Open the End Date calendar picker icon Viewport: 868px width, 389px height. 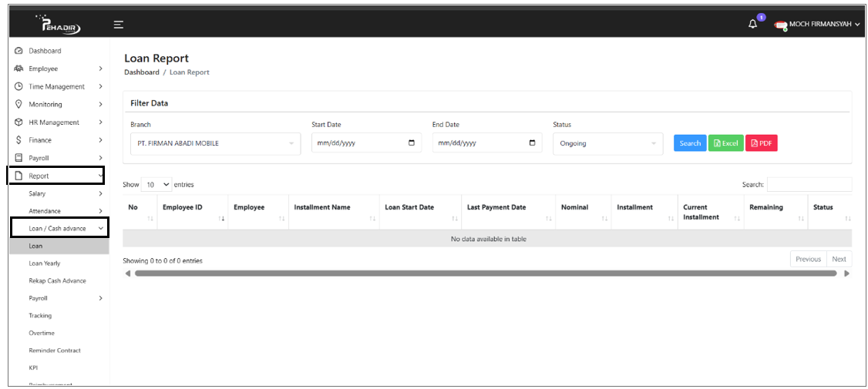click(x=533, y=143)
